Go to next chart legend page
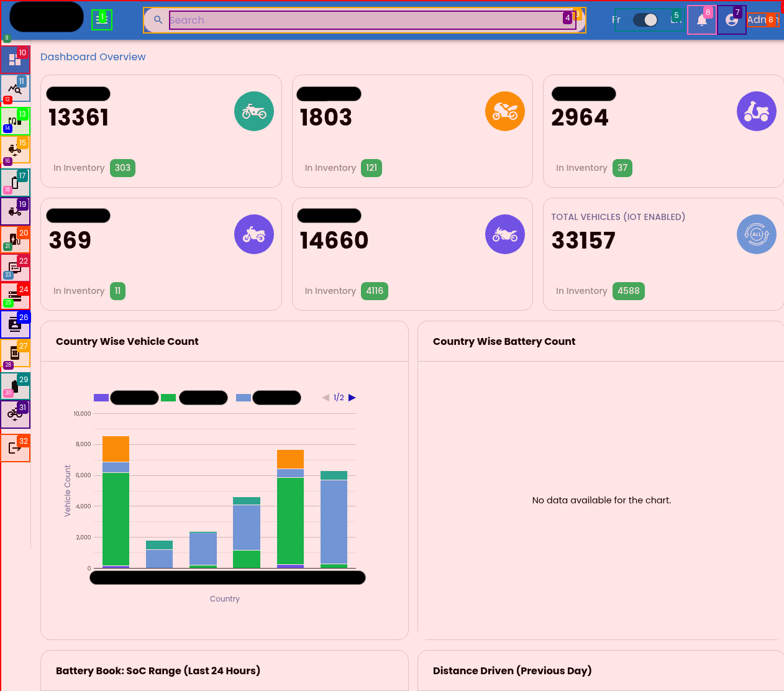This screenshot has height=691, width=784. click(x=352, y=398)
